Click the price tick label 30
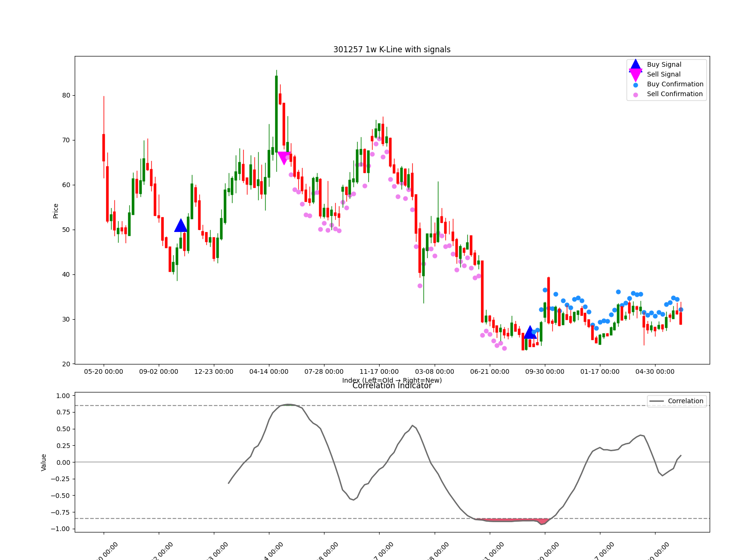This screenshot has height=560, width=747. pyautogui.click(x=66, y=319)
